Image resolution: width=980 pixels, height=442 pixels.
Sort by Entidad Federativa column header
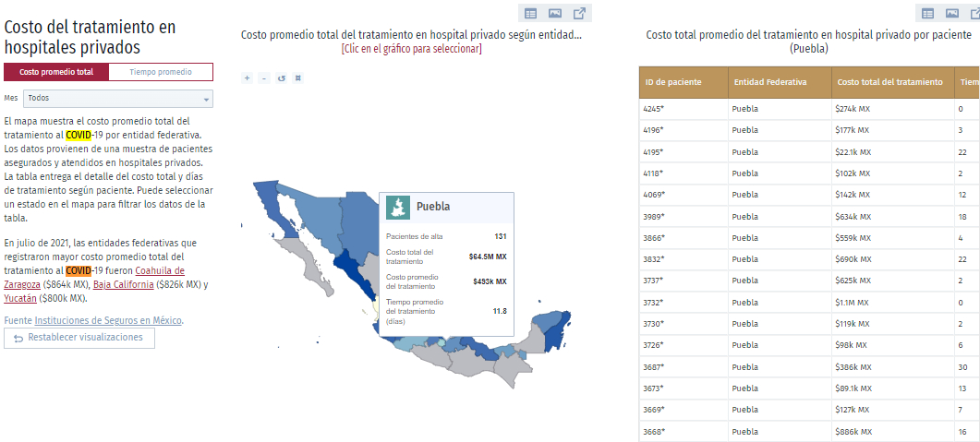pos(780,82)
